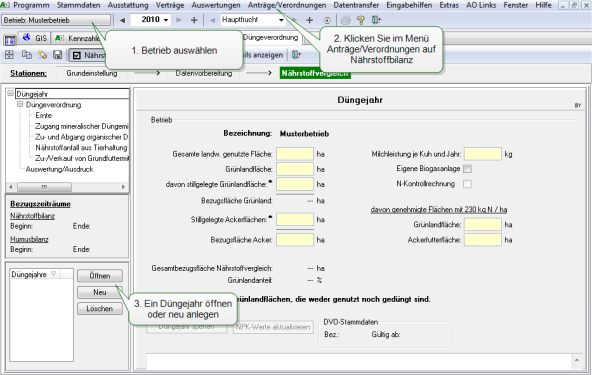Viewport: 592px width, 375px height.
Task: Switch to the GIS tab
Action: pos(35,38)
